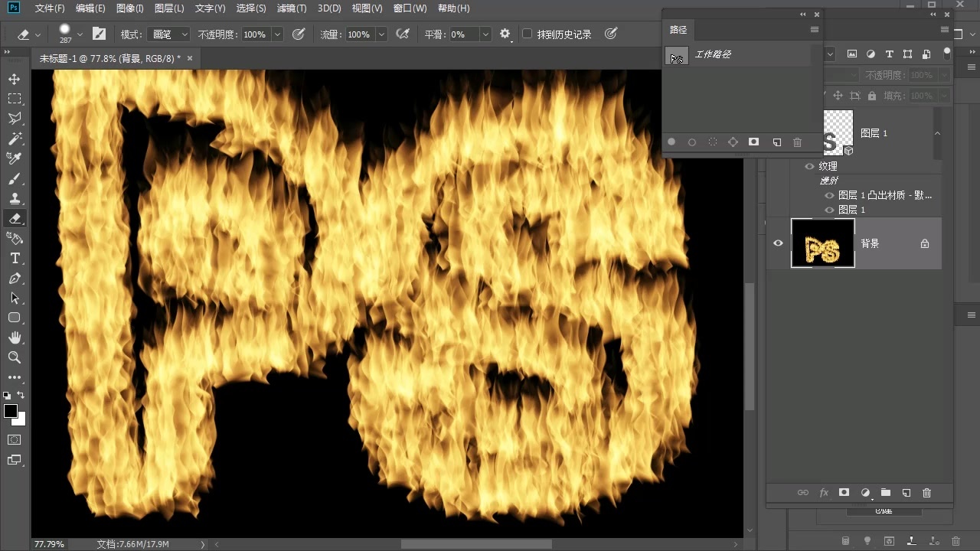Screen dimensions: 980x551
Task: Create new path in Paths panel
Action: click(776, 142)
